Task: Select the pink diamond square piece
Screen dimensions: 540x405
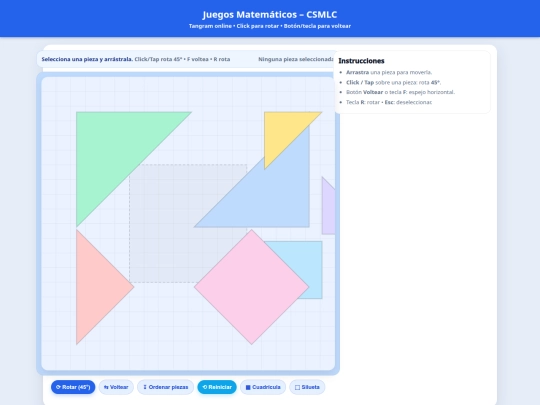Action: (x=251, y=287)
